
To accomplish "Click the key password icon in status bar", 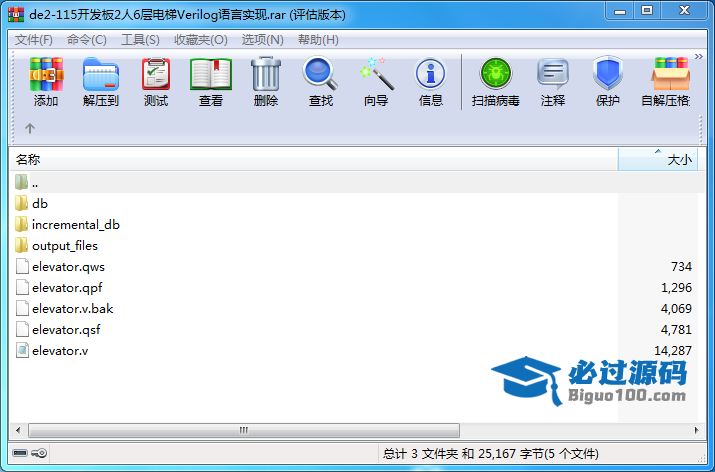I will tap(39, 453).
